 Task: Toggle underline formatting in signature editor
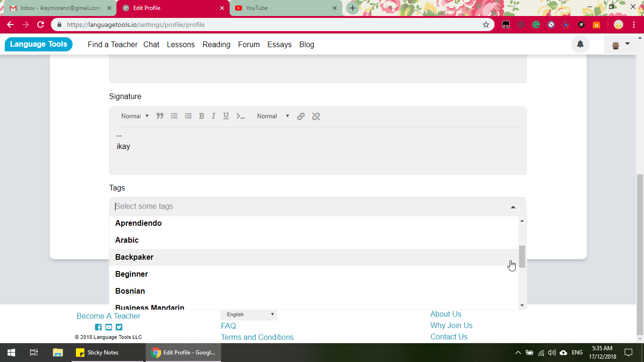pyautogui.click(x=226, y=116)
